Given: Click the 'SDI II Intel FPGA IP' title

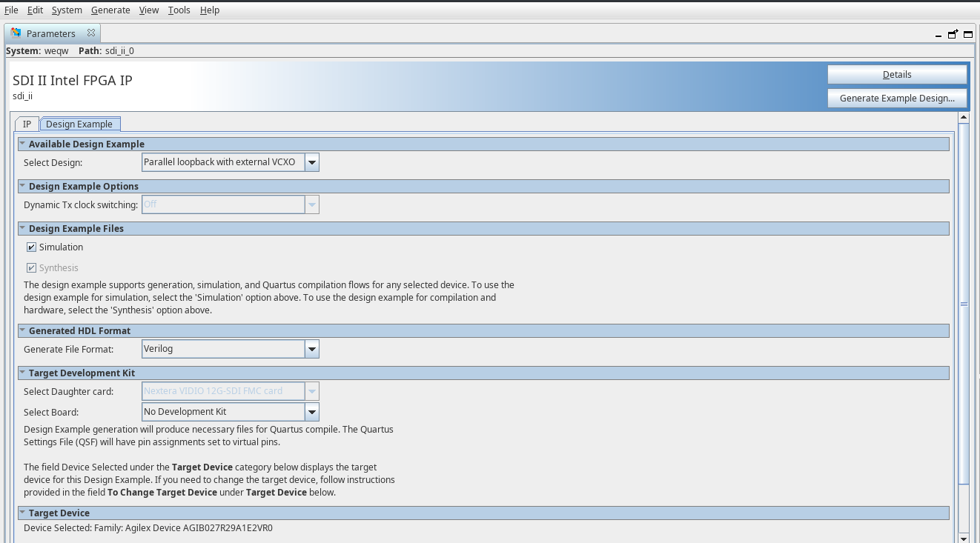Looking at the screenshot, I should pyautogui.click(x=73, y=80).
